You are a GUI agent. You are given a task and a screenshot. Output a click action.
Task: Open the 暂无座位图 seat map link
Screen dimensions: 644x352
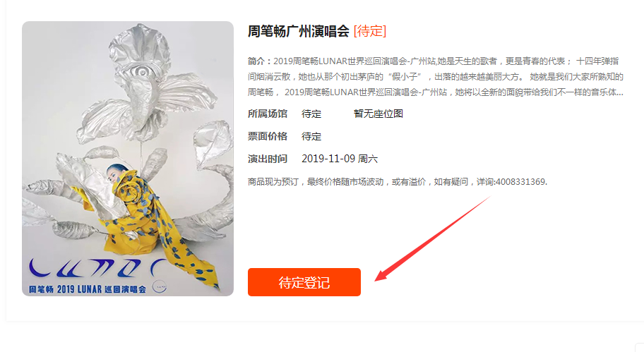[x=378, y=114]
